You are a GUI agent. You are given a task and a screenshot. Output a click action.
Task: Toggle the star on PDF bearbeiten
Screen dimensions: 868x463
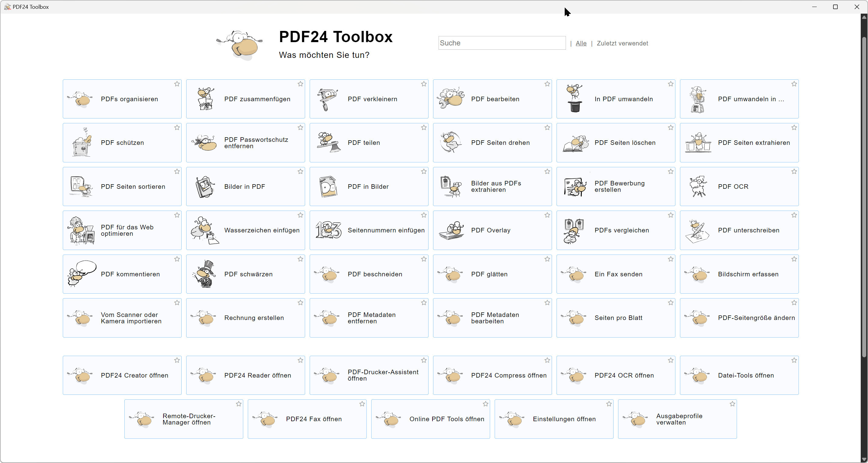547,84
